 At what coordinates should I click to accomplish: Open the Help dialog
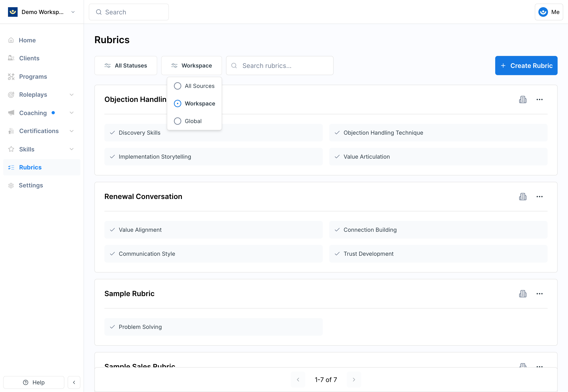[34, 382]
